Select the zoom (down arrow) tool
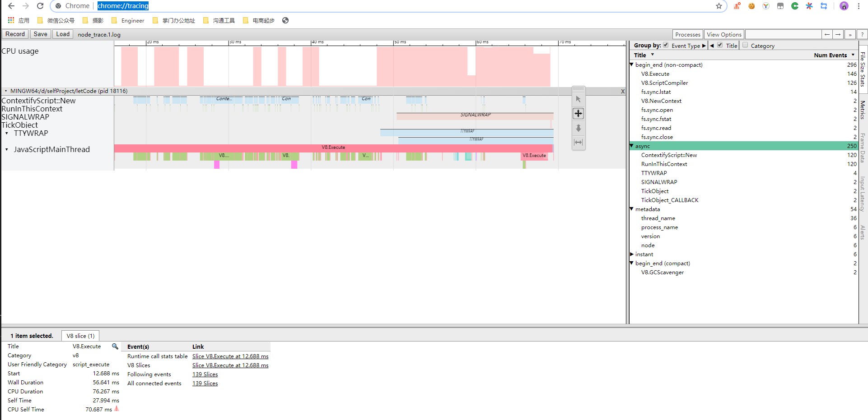Viewport: 868px width, 420px height. coord(579,128)
